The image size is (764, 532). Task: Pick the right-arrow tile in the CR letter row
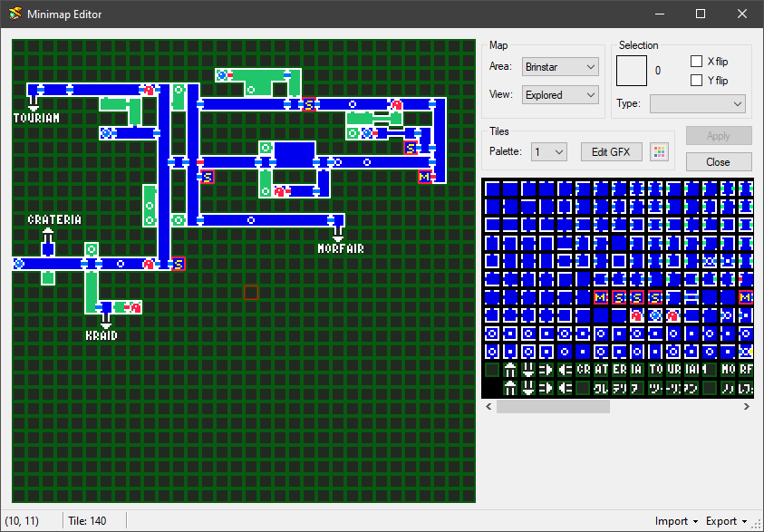click(x=546, y=370)
